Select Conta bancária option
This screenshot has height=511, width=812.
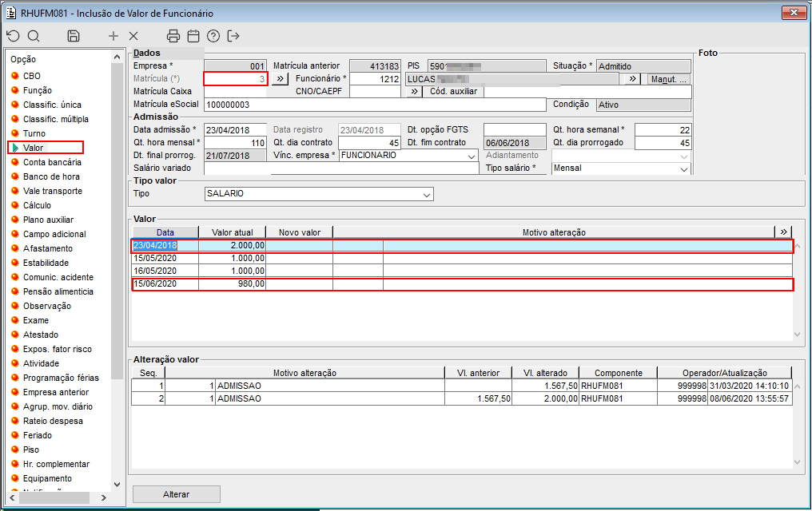point(52,162)
